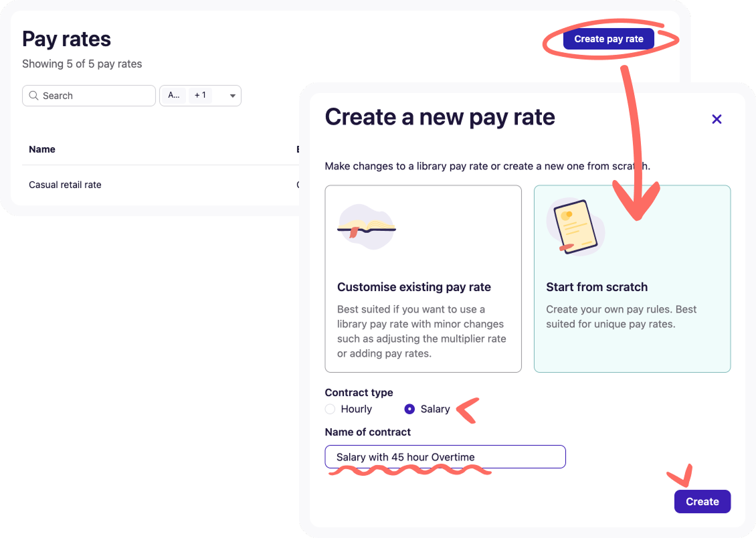Select the Salary contract type radio
756x538 pixels.
click(x=409, y=409)
